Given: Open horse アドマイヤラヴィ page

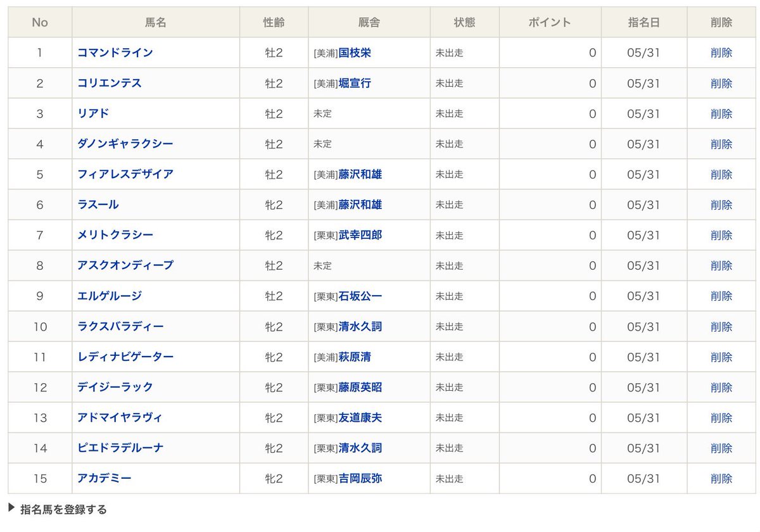Looking at the screenshot, I should [120, 417].
